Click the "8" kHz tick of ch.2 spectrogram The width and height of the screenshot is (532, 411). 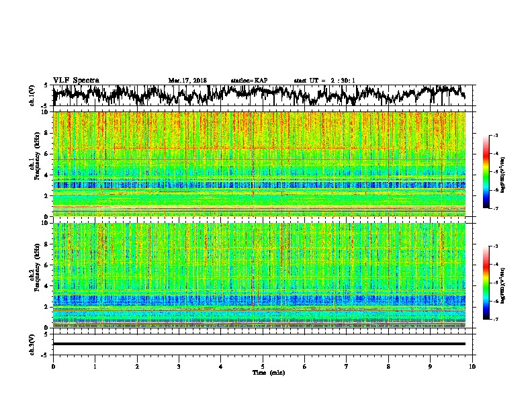point(46,244)
